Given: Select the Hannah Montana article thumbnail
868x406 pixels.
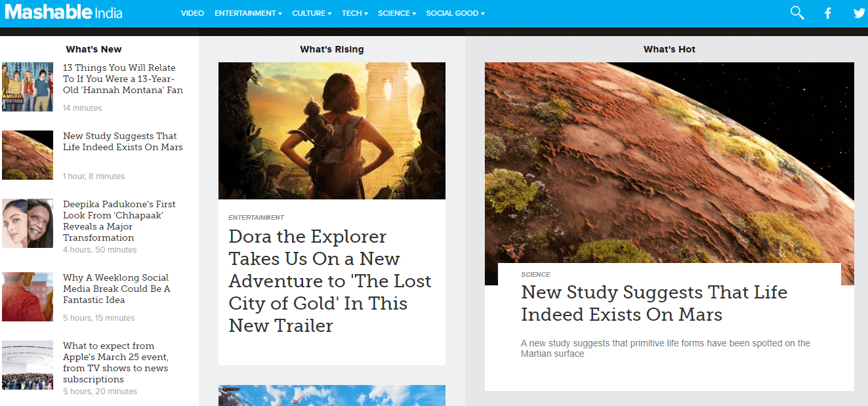Looking at the screenshot, I should click(27, 86).
